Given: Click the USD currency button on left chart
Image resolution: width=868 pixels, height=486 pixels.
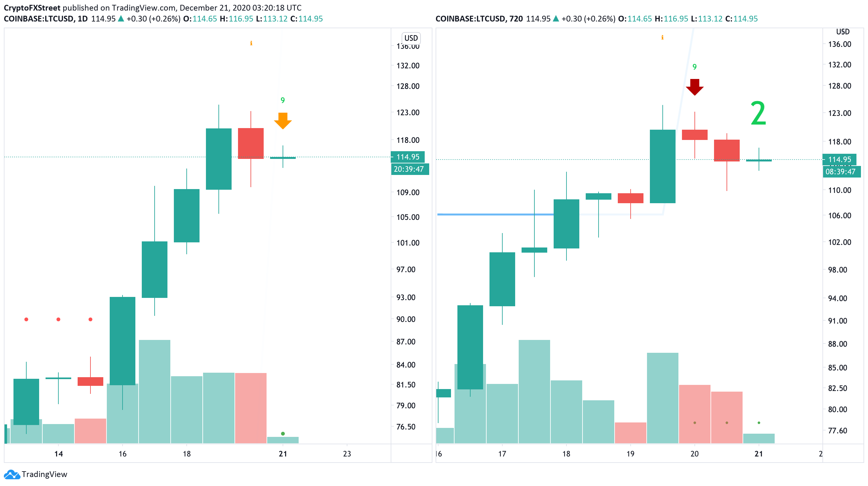Looking at the screenshot, I should [x=411, y=38].
